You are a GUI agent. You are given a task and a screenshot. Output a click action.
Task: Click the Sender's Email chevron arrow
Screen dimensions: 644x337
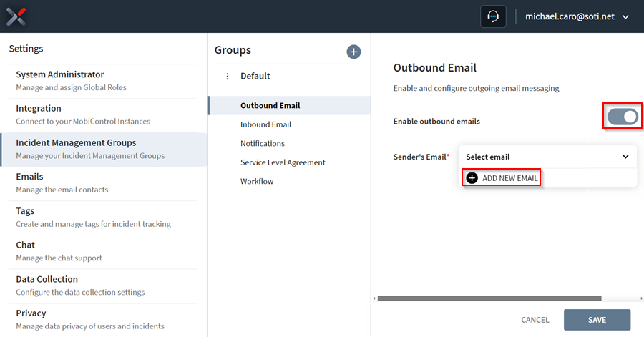(x=625, y=157)
